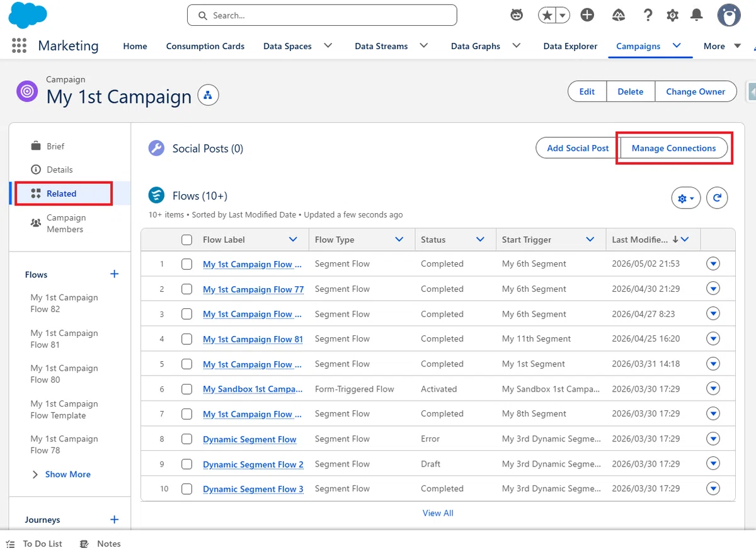Open row actions for Dynamic Segment Flow 2

pos(713,464)
